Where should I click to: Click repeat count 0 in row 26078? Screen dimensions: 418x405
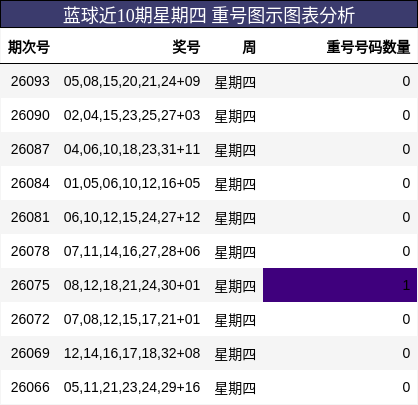click(406, 251)
